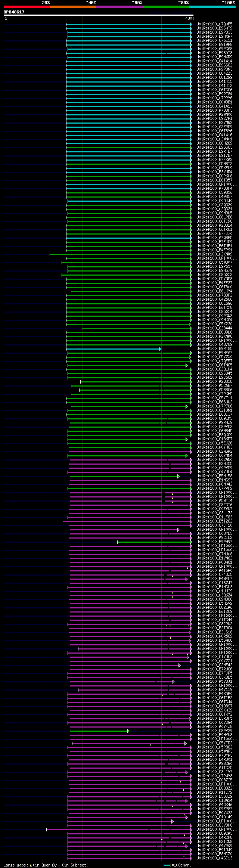Click label UniRef100_C6TK81
This screenshot has height=868, width=239.
click(214, 230)
